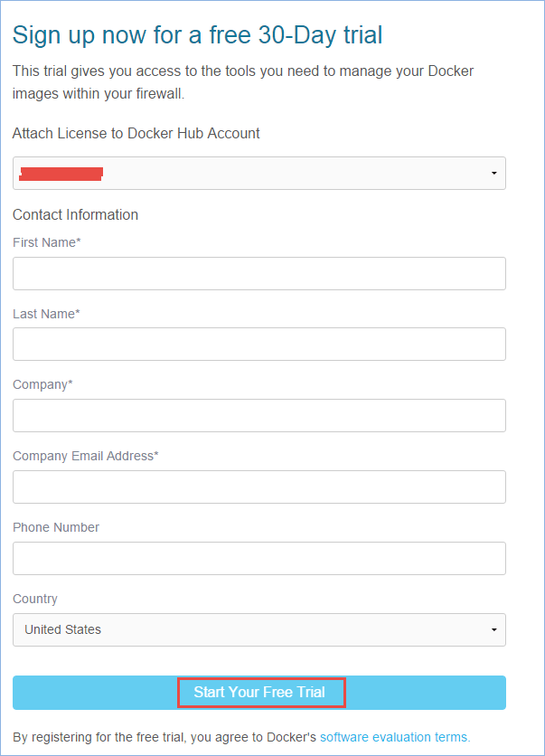This screenshot has width=545, height=756.
Task: Open the Docker Hub Account dropdown
Action: 258,173
